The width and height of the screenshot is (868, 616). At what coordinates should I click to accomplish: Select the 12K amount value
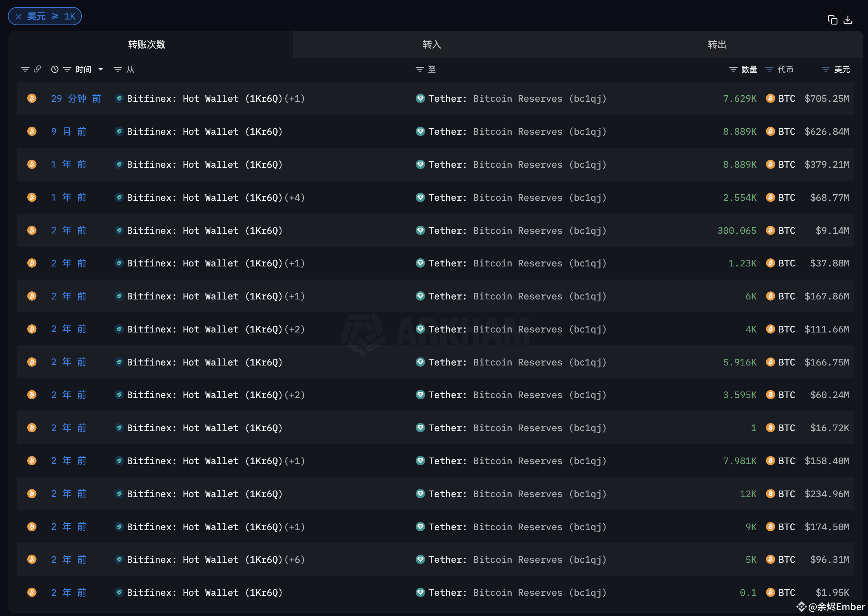point(748,494)
